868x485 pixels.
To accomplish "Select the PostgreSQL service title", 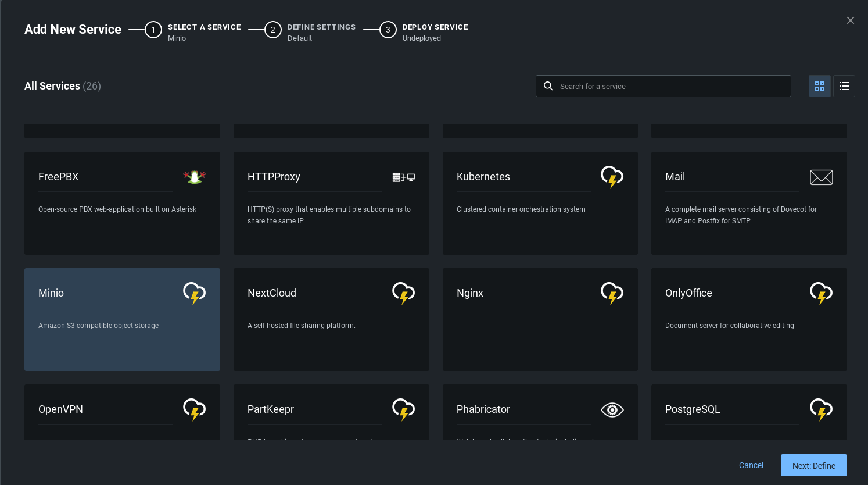I will coord(693,409).
